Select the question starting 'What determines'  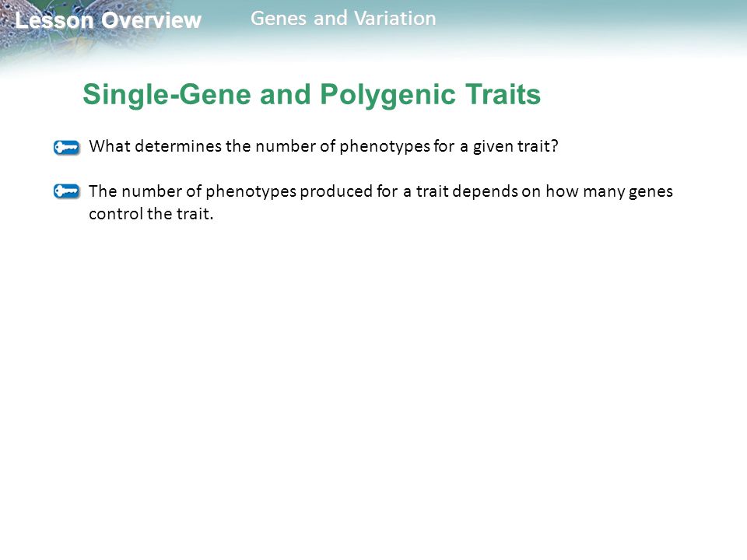[x=324, y=146]
